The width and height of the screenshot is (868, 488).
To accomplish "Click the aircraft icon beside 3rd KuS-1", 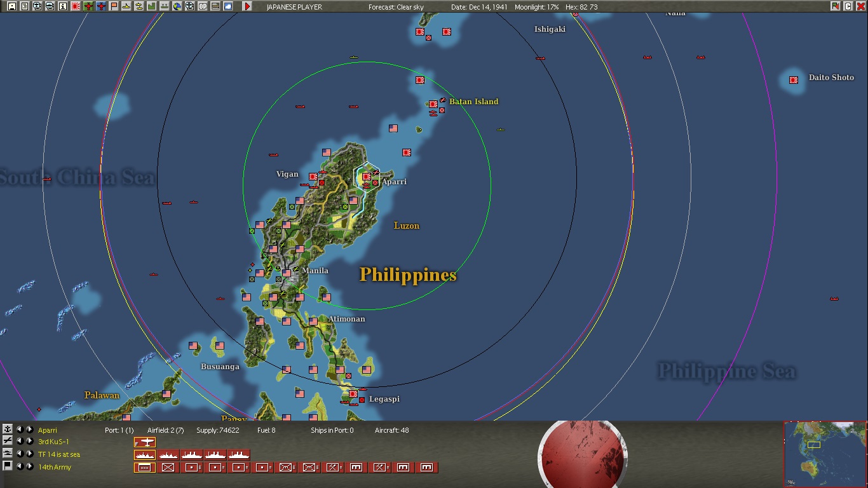I will tap(8, 441).
